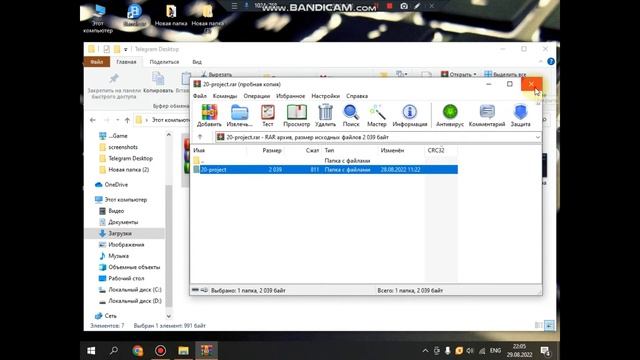Select Сеть in Explorer sidebar
640x360 pixels.
click(x=110, y=316)
